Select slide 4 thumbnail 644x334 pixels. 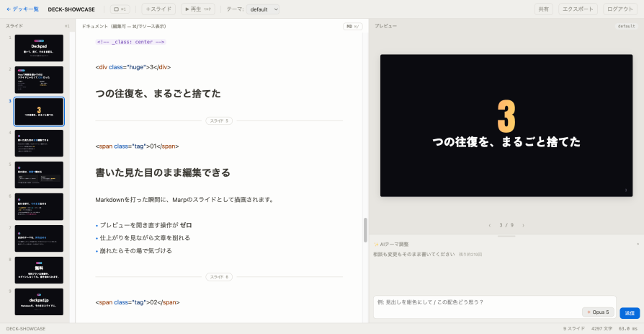pyautogui.click(x=39, y=143)
